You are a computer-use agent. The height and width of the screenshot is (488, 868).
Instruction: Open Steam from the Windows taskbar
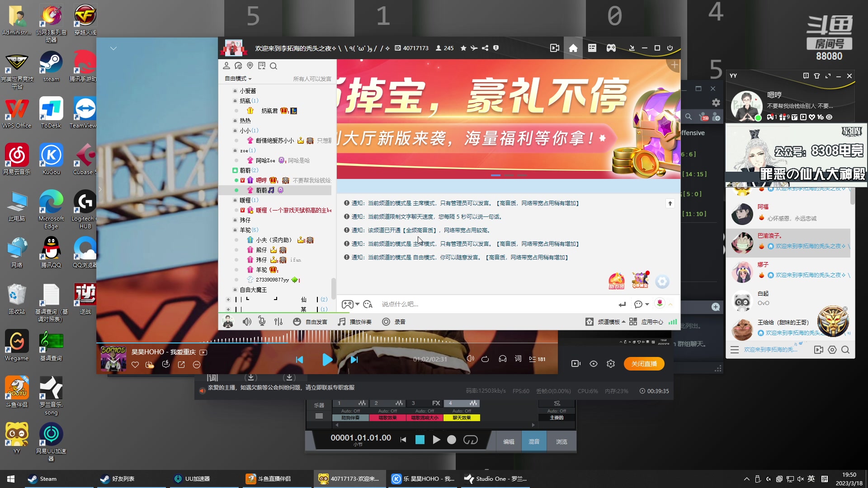click(x=42, y=479)
